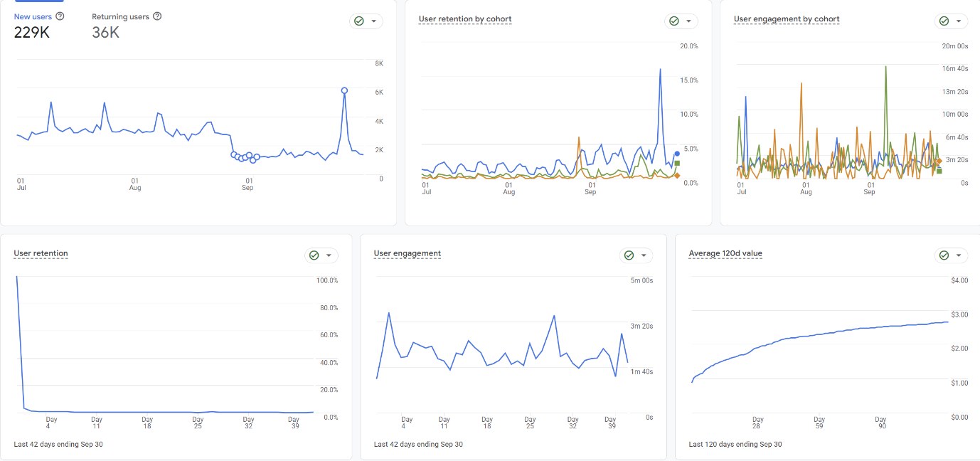
Task: Click the green checkmark in User retention by cohort
Action: pyautogui.click(x=674, y=21)
